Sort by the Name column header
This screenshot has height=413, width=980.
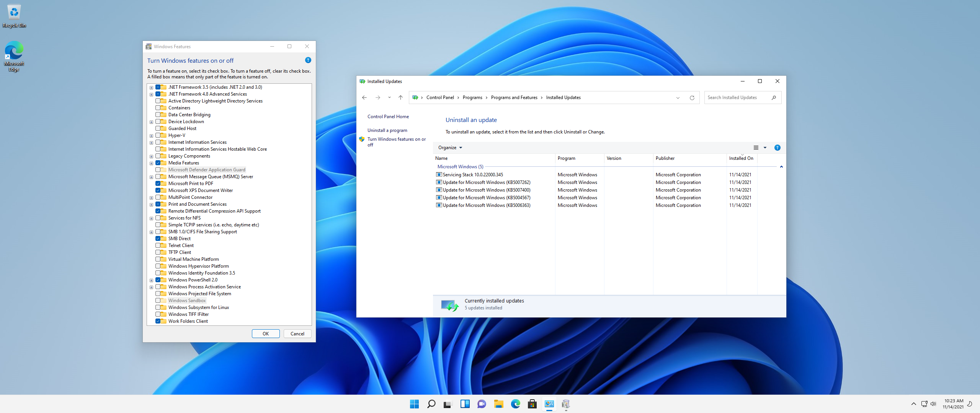click(494, 158)
